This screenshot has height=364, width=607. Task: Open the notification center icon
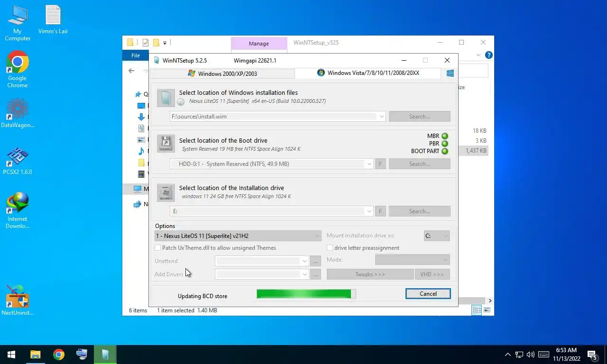pyautogui.click(x=592, y=355)
